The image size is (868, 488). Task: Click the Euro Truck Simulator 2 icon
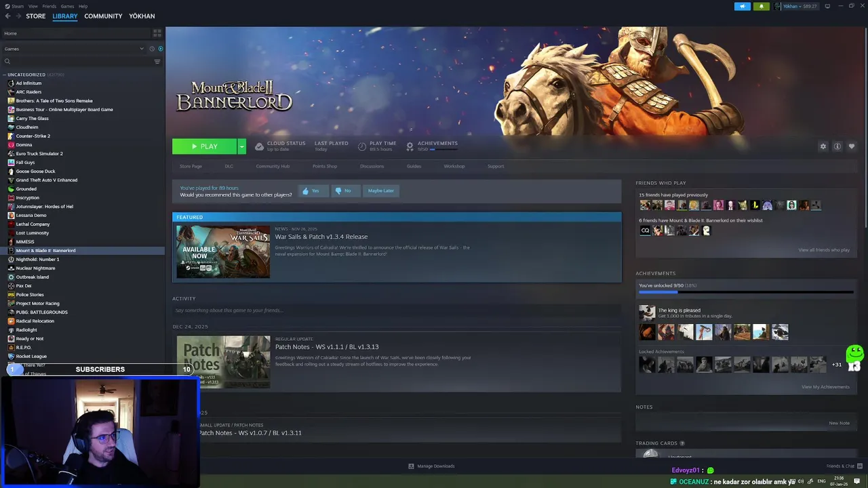tap(11, 154)
